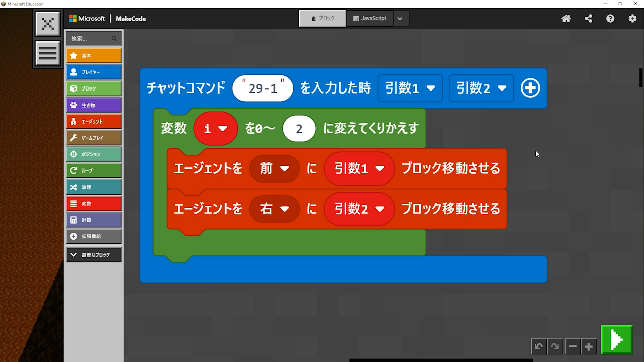Click the green Run program play button

point(616,340)
